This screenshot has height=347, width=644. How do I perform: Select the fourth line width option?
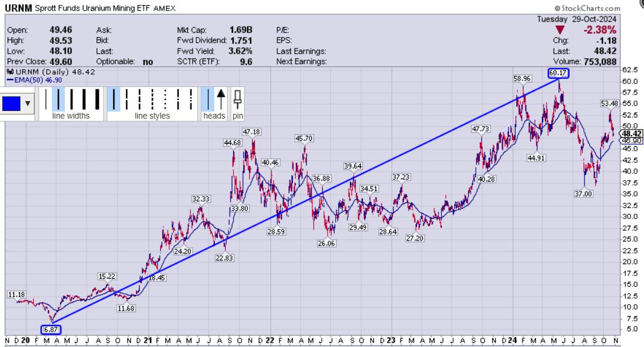coord(84,99)
